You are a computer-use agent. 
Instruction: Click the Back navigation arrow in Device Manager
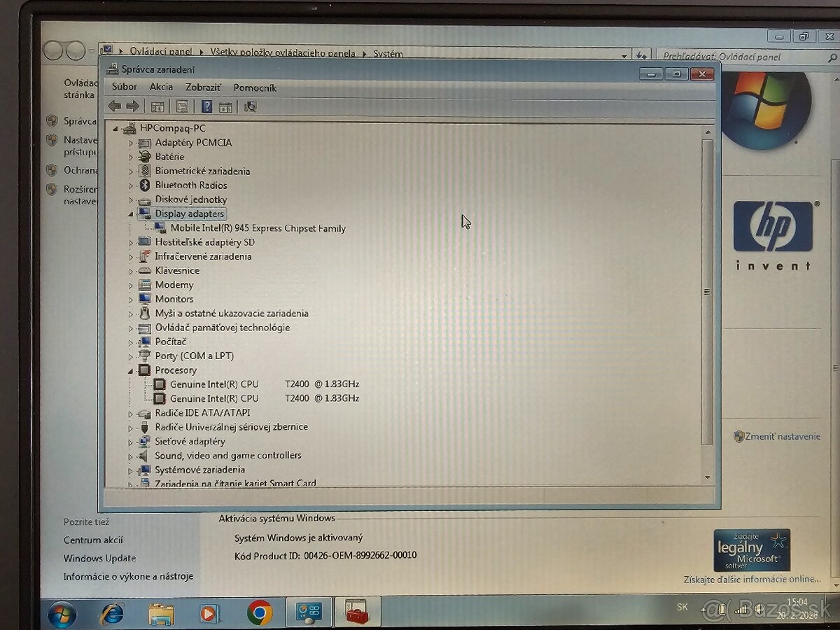click(x=114, y=106)
